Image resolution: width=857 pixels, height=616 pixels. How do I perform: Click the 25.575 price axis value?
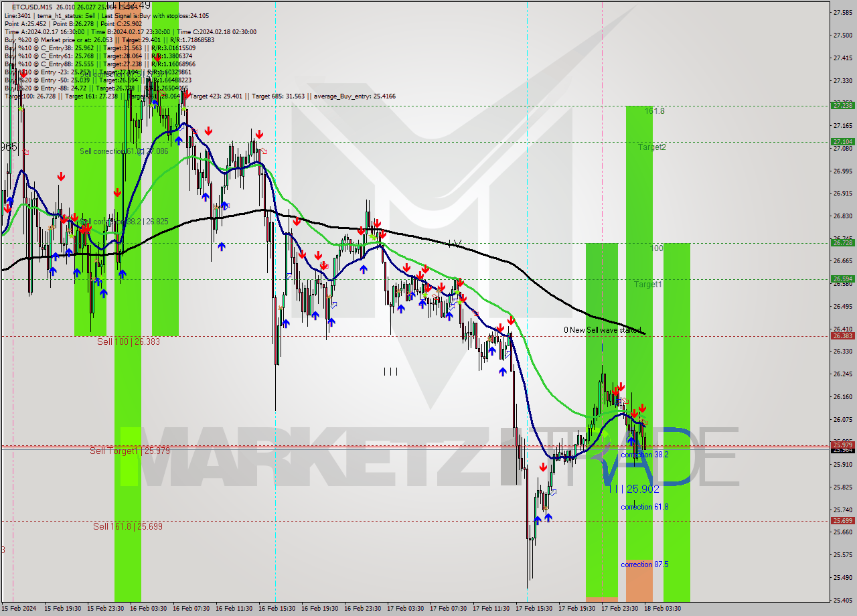click(x=842, y=554)
